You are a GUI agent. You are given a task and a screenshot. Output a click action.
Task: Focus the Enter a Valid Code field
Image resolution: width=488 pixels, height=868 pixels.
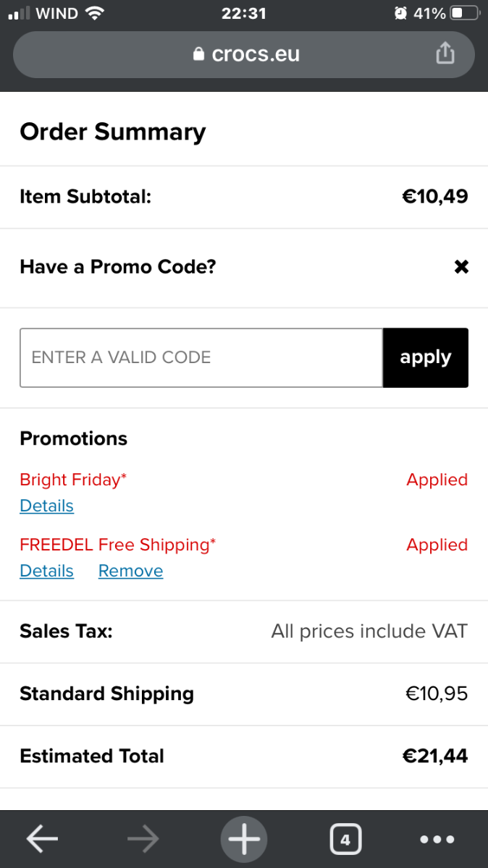(201, 357)
